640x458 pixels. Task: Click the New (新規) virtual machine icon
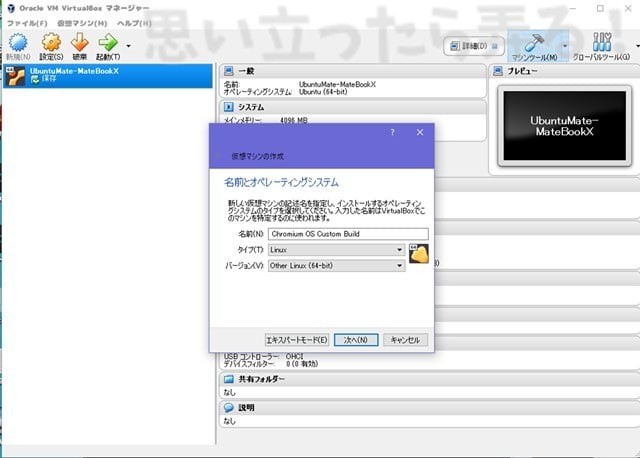click(x=18, y=43)
